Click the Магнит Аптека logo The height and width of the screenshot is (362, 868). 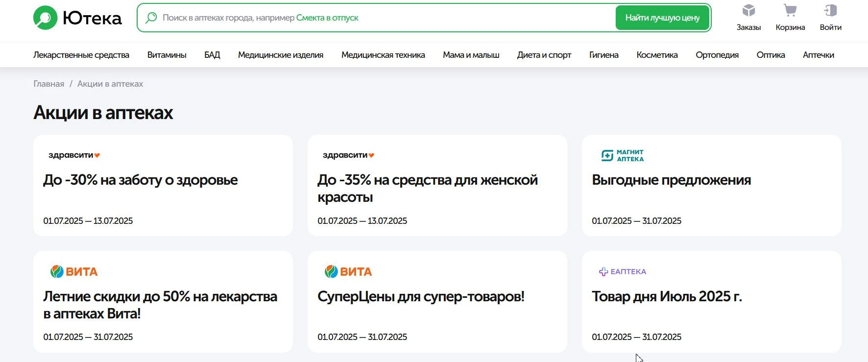[x=623, y=155]
